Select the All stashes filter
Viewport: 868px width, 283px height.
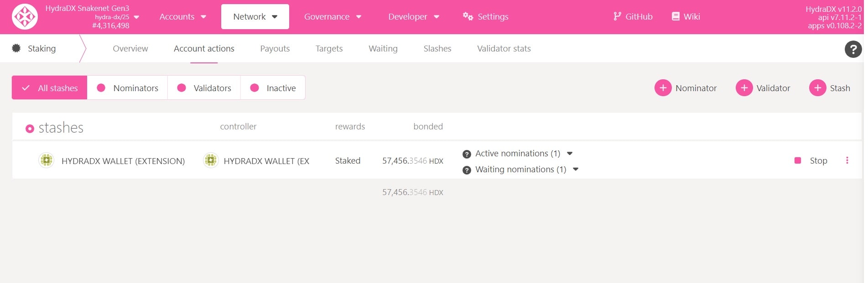[50, 88]
